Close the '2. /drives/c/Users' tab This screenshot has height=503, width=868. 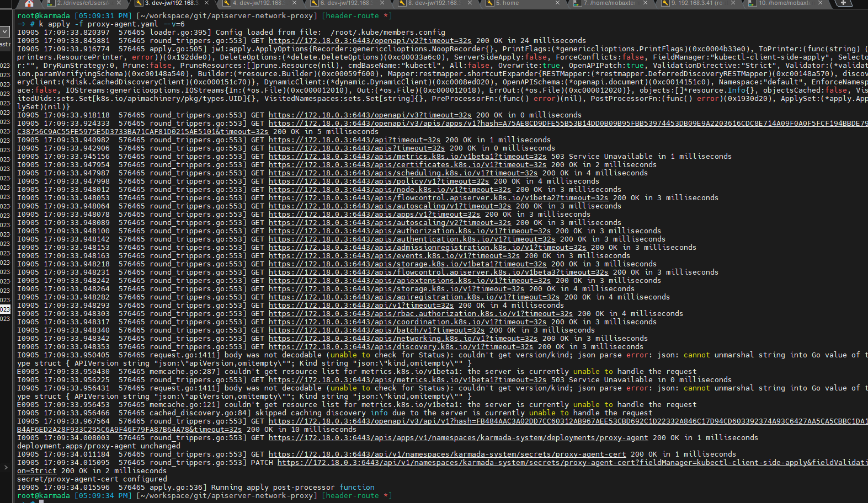pos(120,3)
